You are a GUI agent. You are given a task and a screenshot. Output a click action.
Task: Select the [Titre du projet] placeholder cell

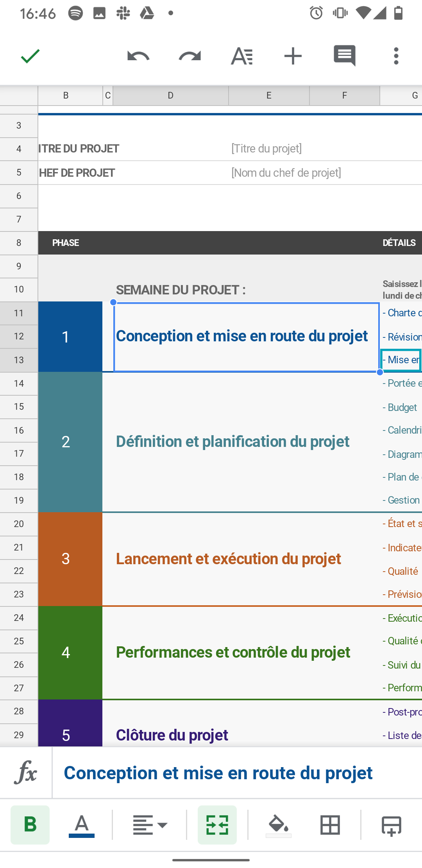266,149
